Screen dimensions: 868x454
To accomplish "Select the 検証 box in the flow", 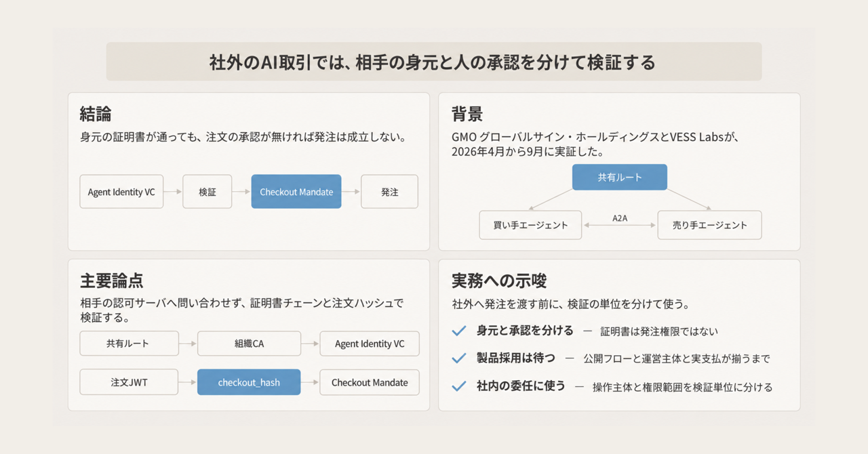I will 208,192.
